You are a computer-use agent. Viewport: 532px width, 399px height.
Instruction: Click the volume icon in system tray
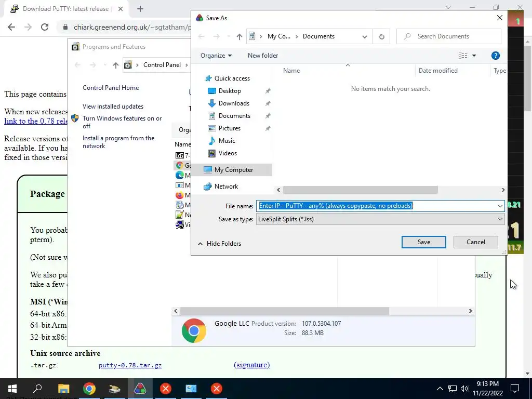[464, 389]
